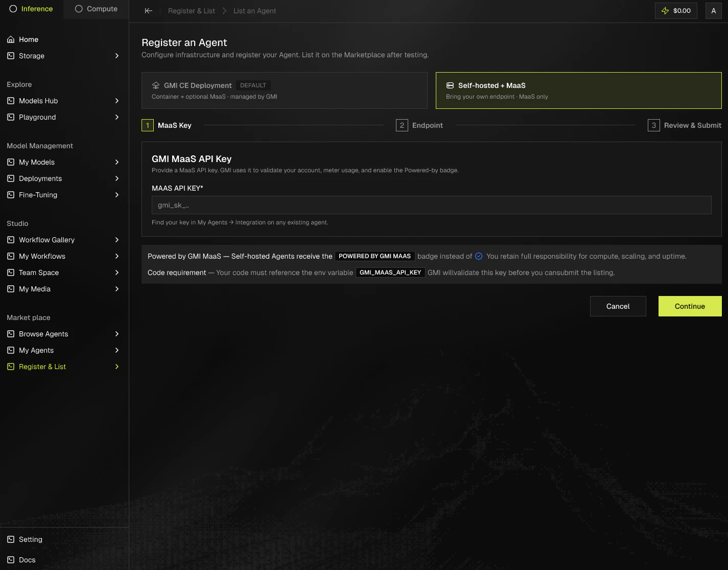Expand the Storage menu chevron
The height and width of the screenshot is (570, 728).
[x=117, y=56]
